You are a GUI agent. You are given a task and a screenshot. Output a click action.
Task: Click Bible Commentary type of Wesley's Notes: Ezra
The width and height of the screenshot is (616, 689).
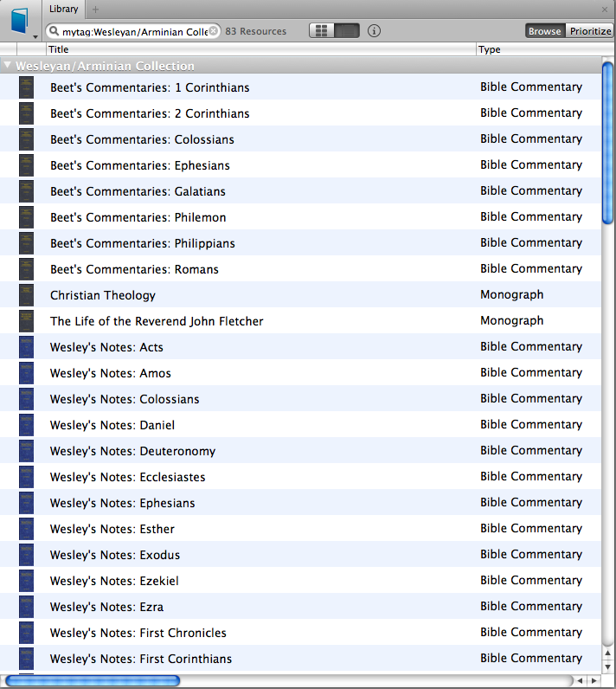tap(531, 606)
